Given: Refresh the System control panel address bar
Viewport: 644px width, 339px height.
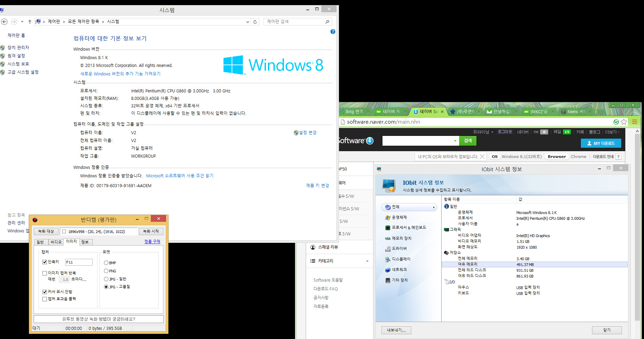Looking at the screenshot, I should coord(255,22).
